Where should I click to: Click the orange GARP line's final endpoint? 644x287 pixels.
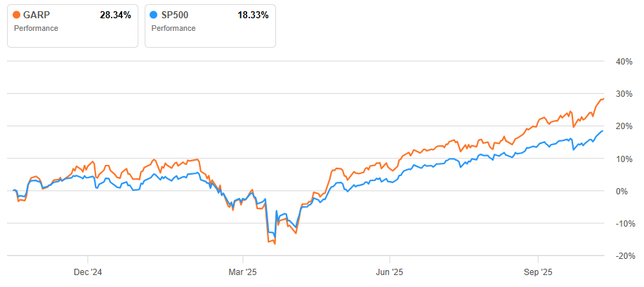click(x=603, y=98)
